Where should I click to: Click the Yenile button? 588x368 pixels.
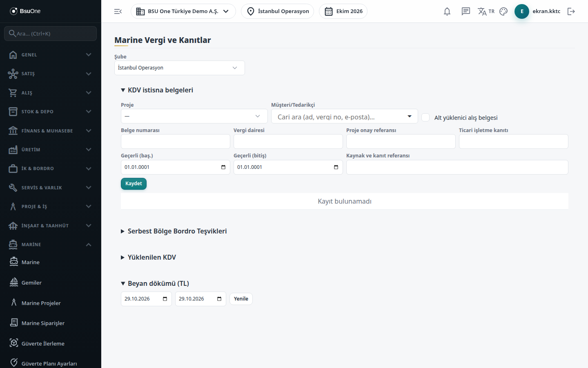(x=241, y=299)
